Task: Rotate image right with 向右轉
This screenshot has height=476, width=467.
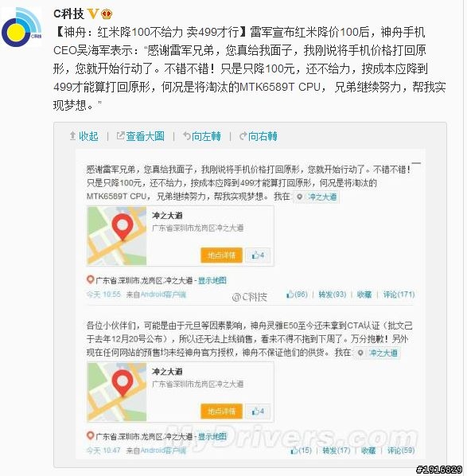Action: pos(259,136)
